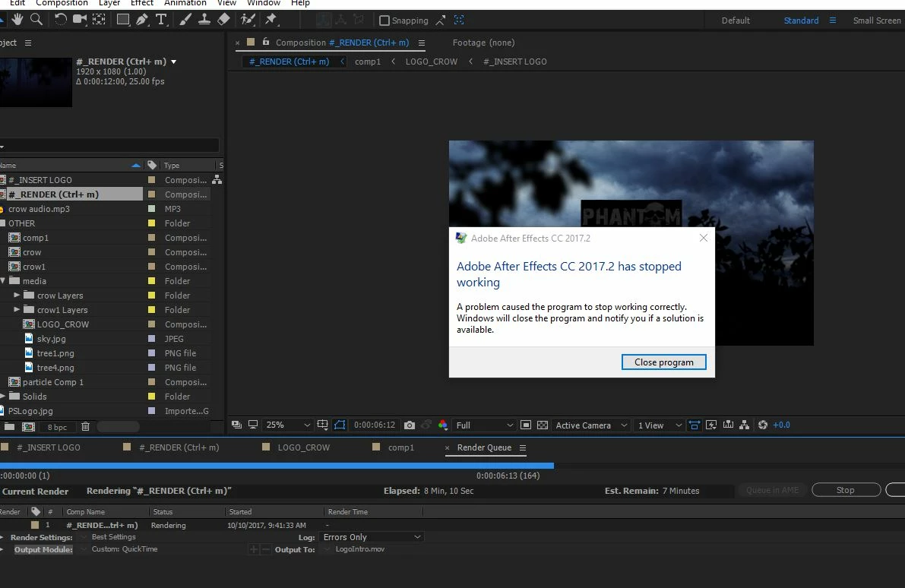Select the Horizontal Type tool

[x=162, y=20]
